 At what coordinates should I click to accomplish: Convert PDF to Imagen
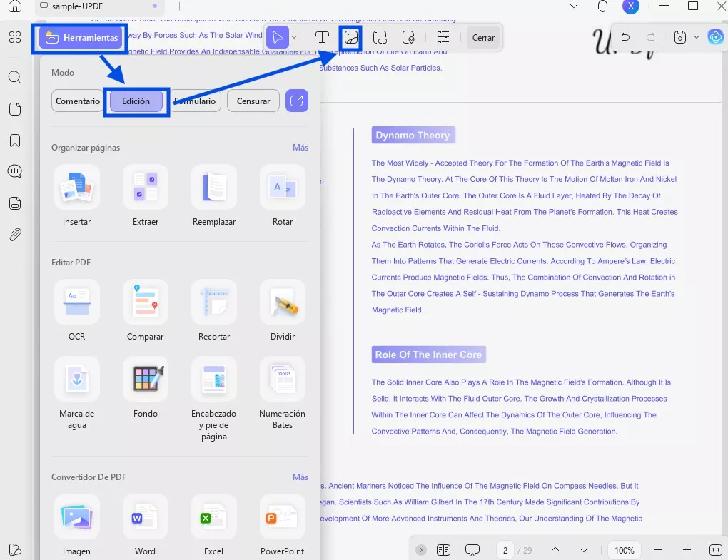[x=76, y=525]
